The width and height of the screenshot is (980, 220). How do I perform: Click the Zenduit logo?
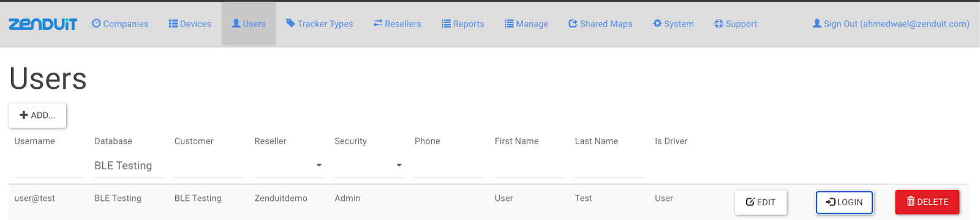(43, 24)
